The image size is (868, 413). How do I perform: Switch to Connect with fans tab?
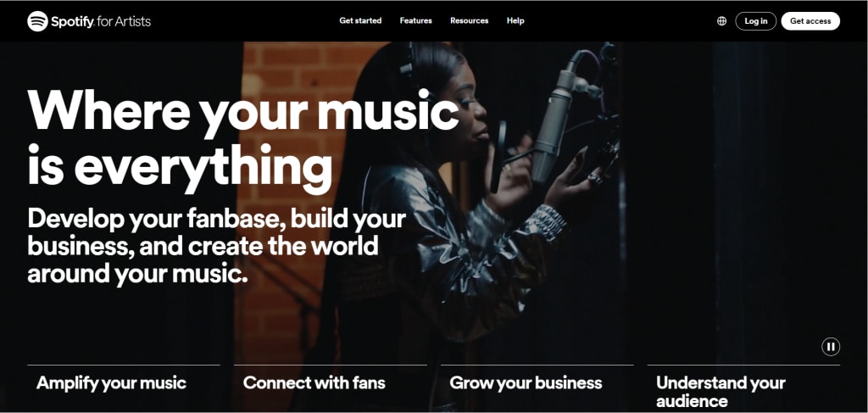coord(314,382)
